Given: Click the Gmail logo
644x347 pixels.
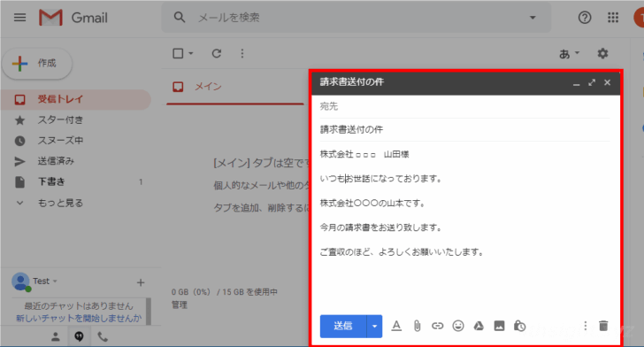Looking at the screenshot, I should 73,18.
